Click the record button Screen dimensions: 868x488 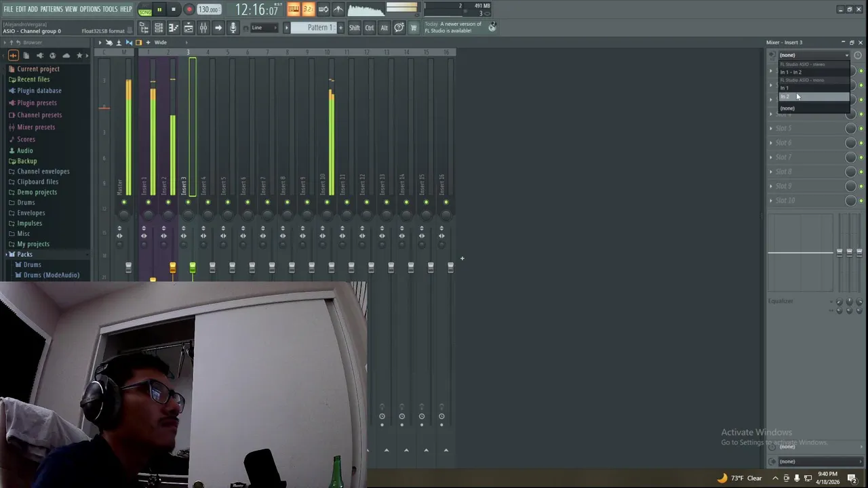pyautogui.click(x=189, y=9)
